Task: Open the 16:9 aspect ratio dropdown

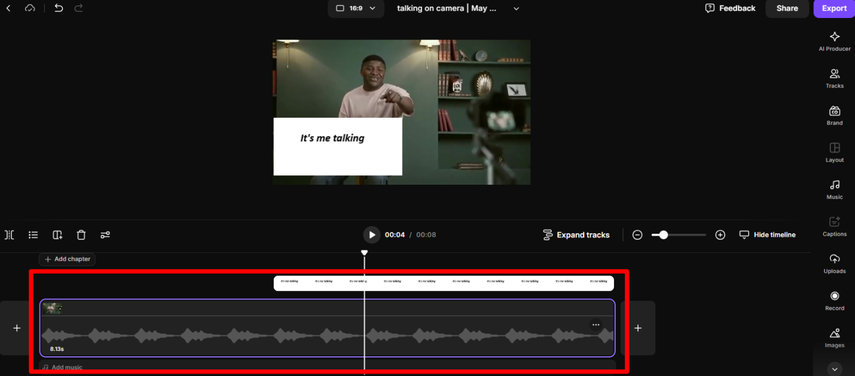Action: (x=356, y=8)
